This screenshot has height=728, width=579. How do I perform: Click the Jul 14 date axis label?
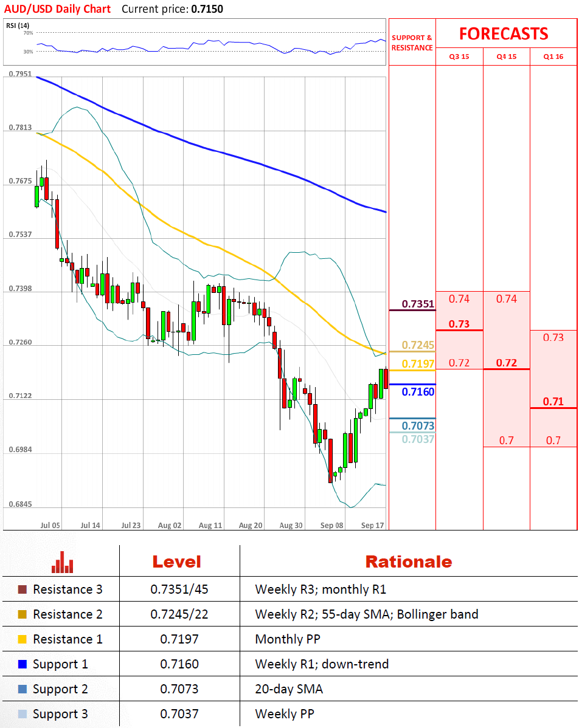(90, 525)
